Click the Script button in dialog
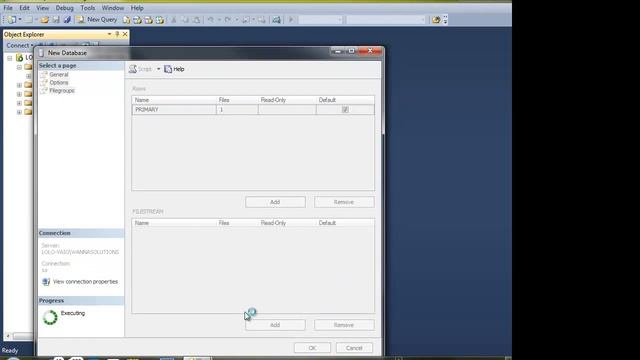The height and width of the screenshot is (360, 640). 140,69
